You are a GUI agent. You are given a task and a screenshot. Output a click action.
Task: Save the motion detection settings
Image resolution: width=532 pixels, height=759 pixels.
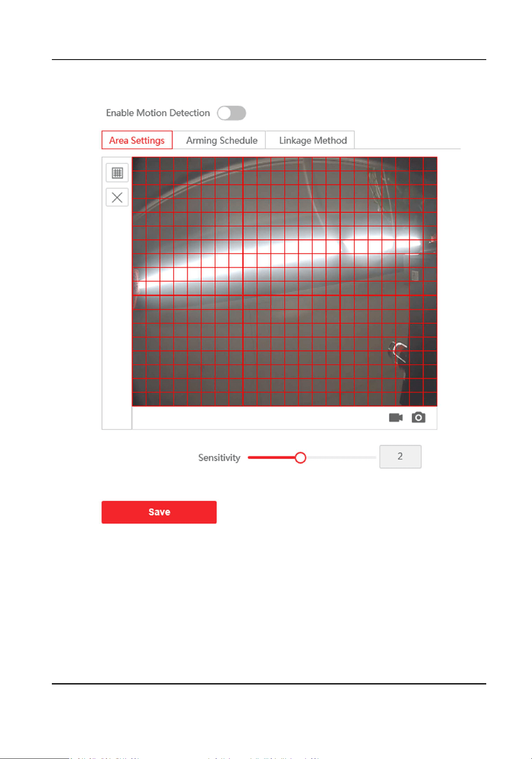tap(159, 512)
